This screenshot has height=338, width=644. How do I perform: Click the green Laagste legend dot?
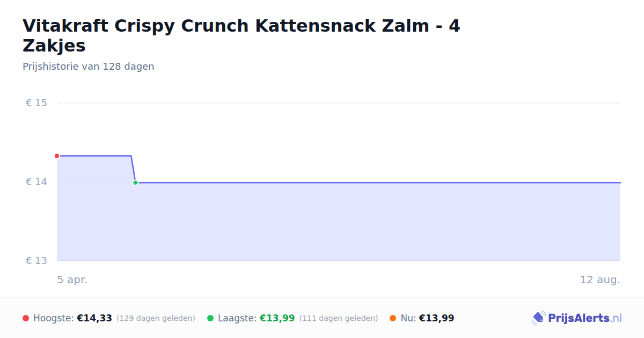(210, 318)
